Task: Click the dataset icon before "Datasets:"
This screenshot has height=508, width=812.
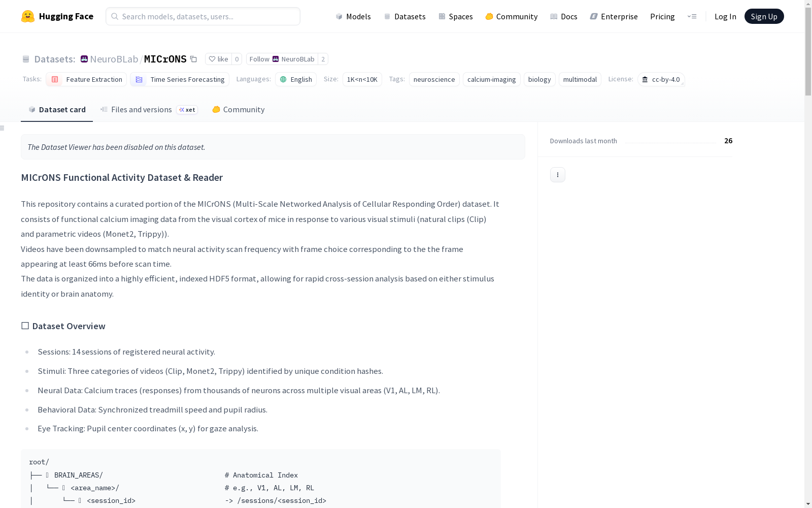Action: [x=26, y=59]
